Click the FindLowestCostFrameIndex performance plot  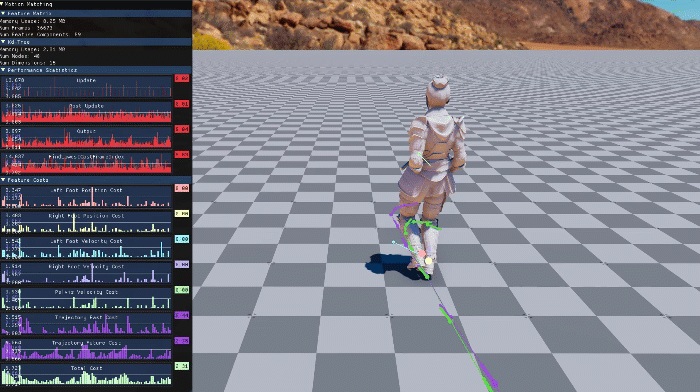pos(86,163)
